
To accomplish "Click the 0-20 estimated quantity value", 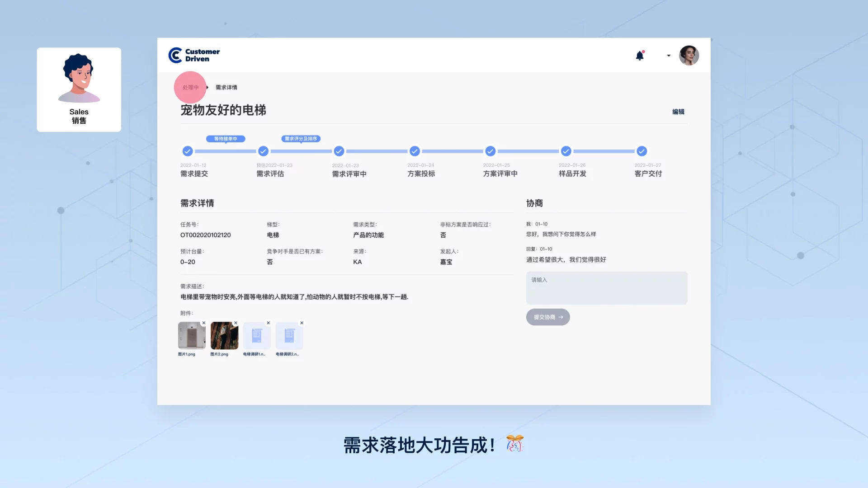I will tap(188, 262).
